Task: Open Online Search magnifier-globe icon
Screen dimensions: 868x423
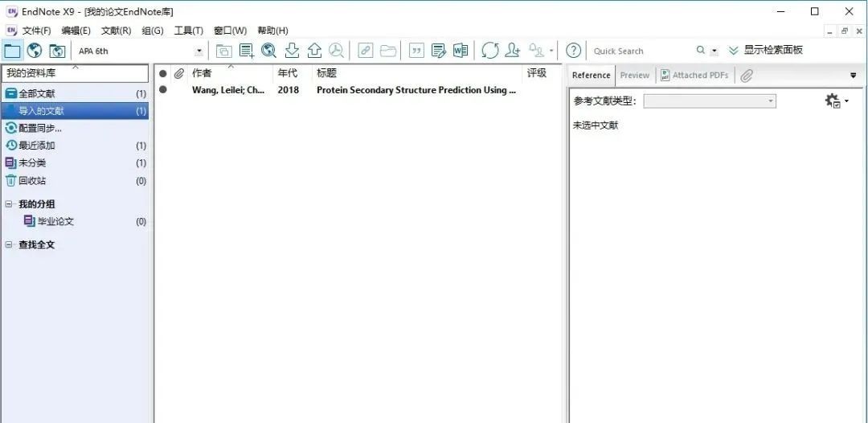Action: 269,51
